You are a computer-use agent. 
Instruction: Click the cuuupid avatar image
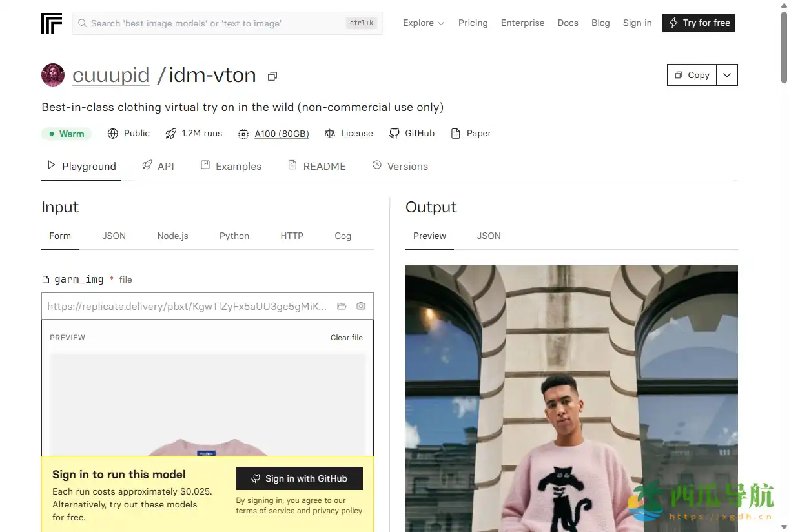coord(53,75)
